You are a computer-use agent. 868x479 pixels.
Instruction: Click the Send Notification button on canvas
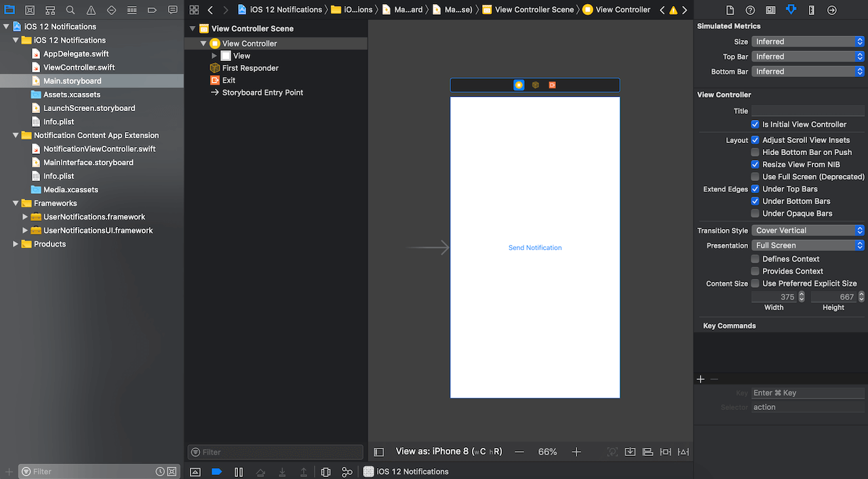tap(535, 248)
